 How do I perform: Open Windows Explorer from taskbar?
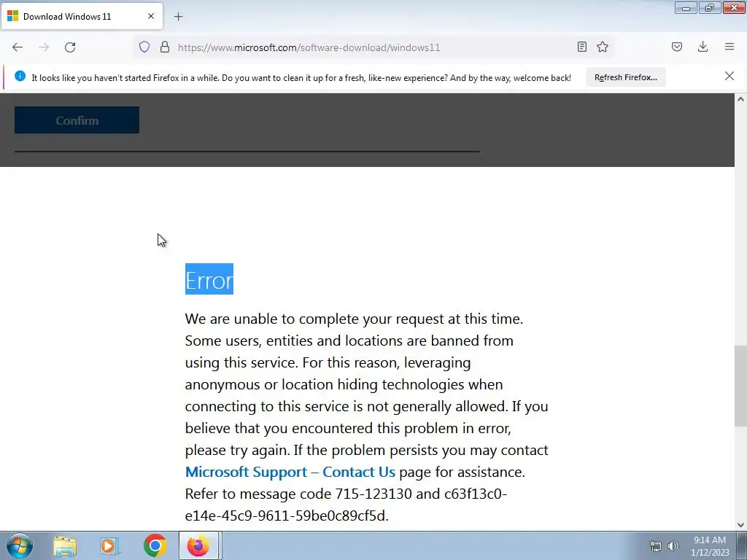pyautogui.click(x=65, y=545)
